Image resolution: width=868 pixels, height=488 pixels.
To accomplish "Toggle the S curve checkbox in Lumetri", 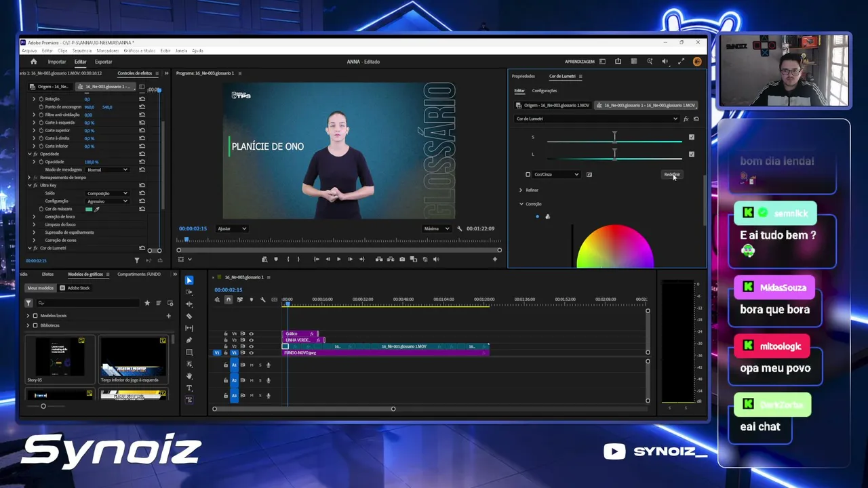I will tap(692, 137).
